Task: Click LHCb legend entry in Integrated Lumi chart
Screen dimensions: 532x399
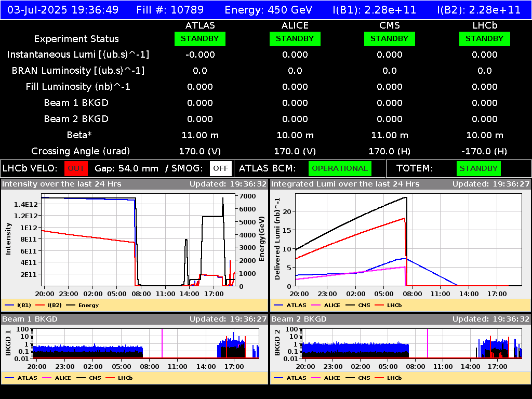Action: [x=388, y=305]
